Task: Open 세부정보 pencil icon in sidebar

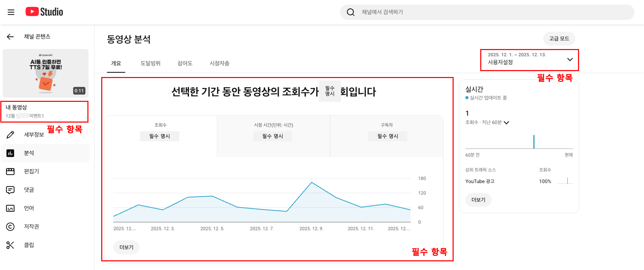Action: click(10, 135)
